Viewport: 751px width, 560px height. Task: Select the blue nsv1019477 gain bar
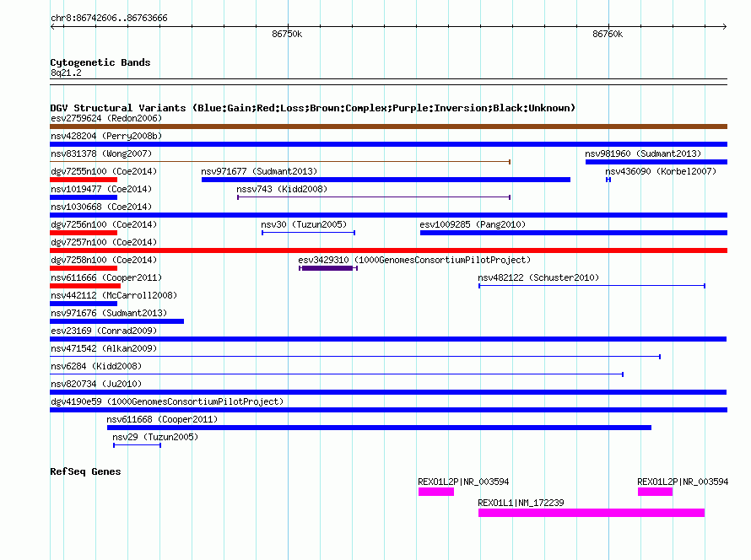pos(84,197)
